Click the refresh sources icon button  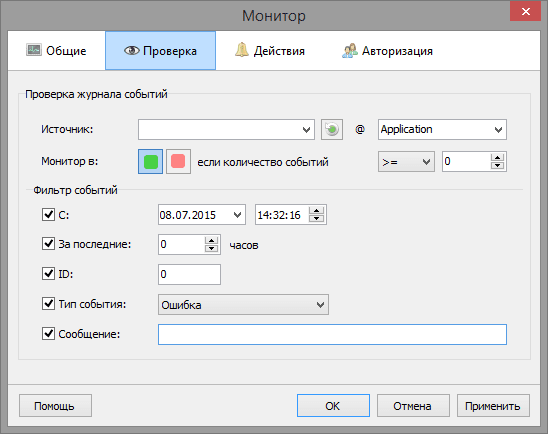(x=332, y=129)
